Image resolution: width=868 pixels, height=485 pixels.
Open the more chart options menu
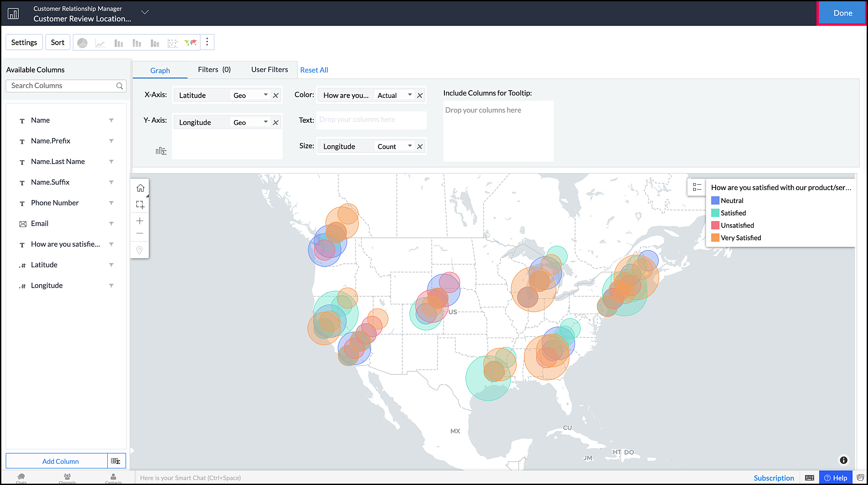[x=207, y=42]
